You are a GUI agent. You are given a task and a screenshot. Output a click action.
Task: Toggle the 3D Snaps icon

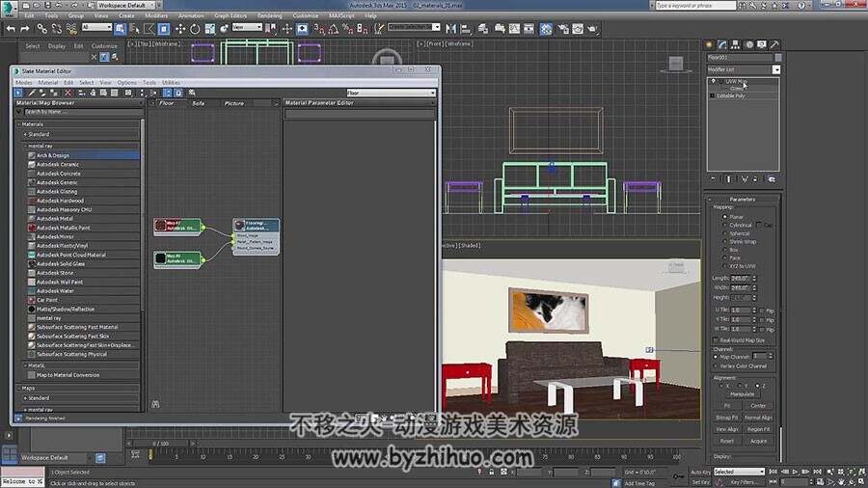coord(319,29)
